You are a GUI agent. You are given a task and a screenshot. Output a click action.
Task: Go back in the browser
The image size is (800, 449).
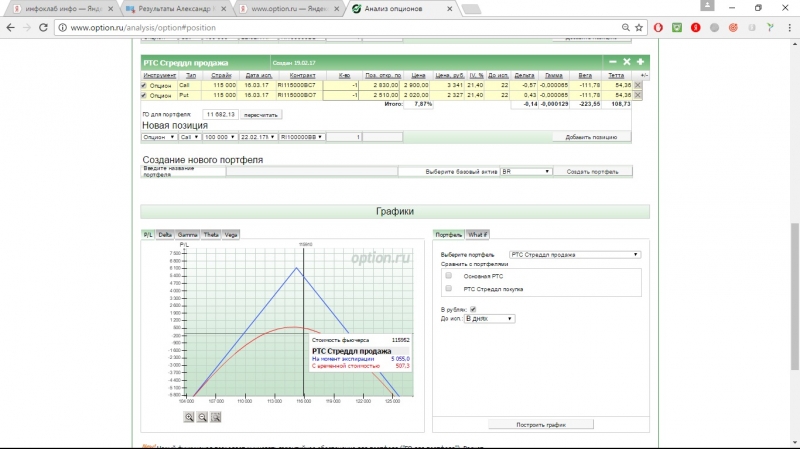click(11, 28)
